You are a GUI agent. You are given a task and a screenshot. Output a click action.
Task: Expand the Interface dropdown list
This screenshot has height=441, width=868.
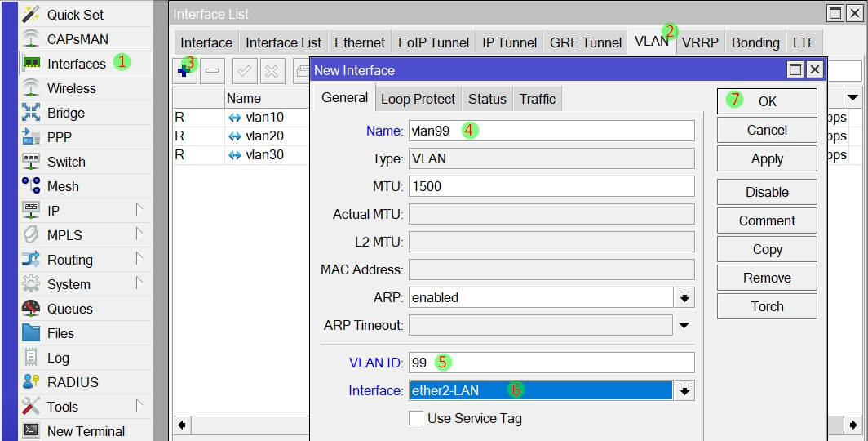pos(684,390)
